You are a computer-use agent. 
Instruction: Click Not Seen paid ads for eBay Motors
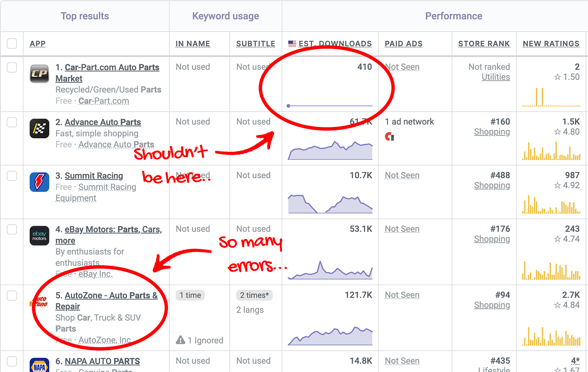coord(402,229)
